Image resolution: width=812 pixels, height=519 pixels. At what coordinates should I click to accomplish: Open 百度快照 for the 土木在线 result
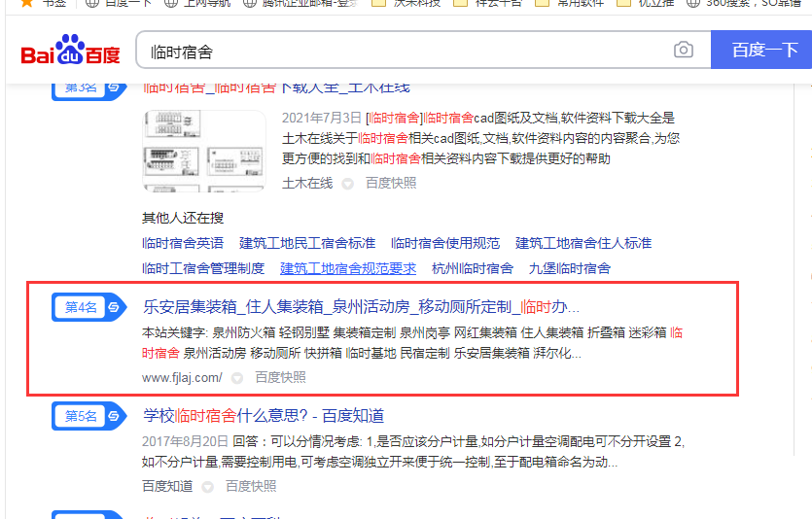click(x=391, y=183)
